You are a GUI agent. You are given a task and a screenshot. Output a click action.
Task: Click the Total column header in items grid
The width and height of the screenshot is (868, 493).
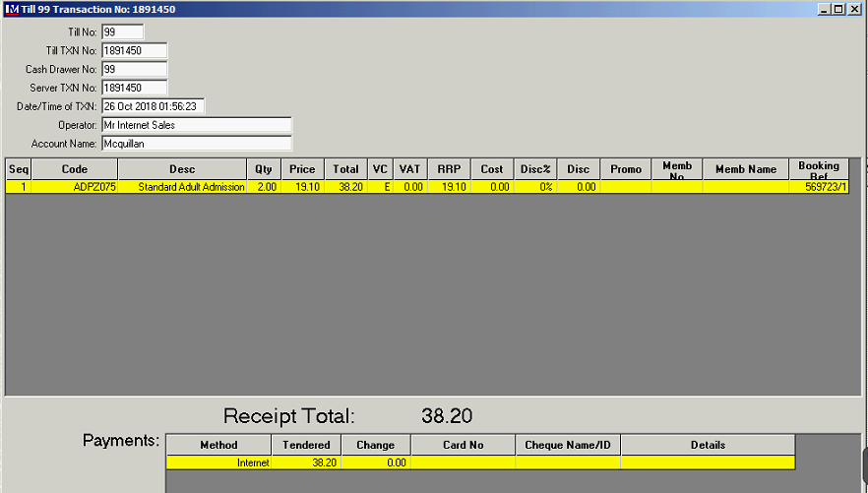tap(345, 169)
